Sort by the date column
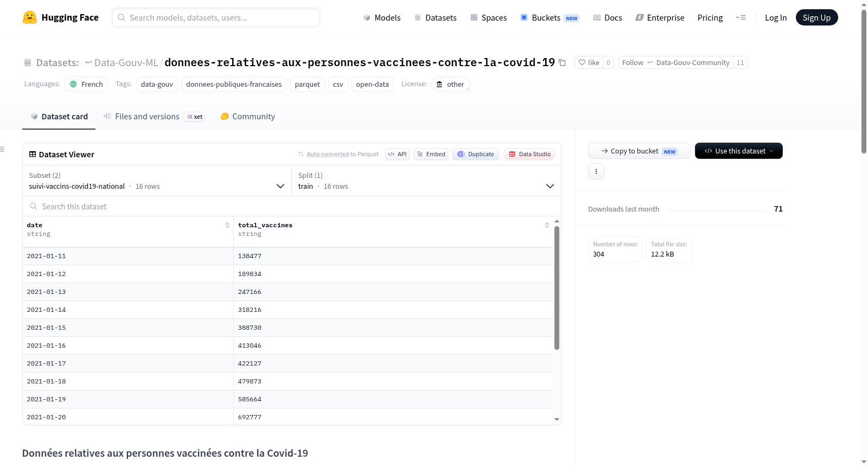This screenshot has width=868, height=467. 227,225
